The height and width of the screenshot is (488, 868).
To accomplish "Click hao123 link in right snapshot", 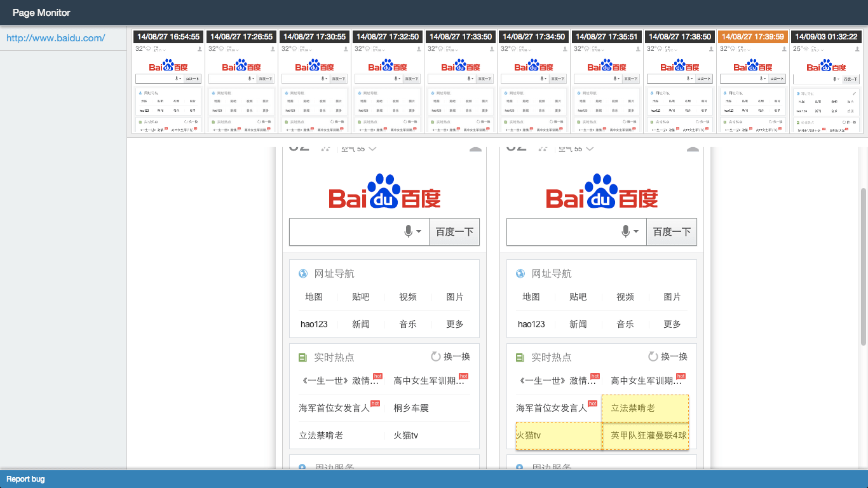I will (x=531, y=324).
